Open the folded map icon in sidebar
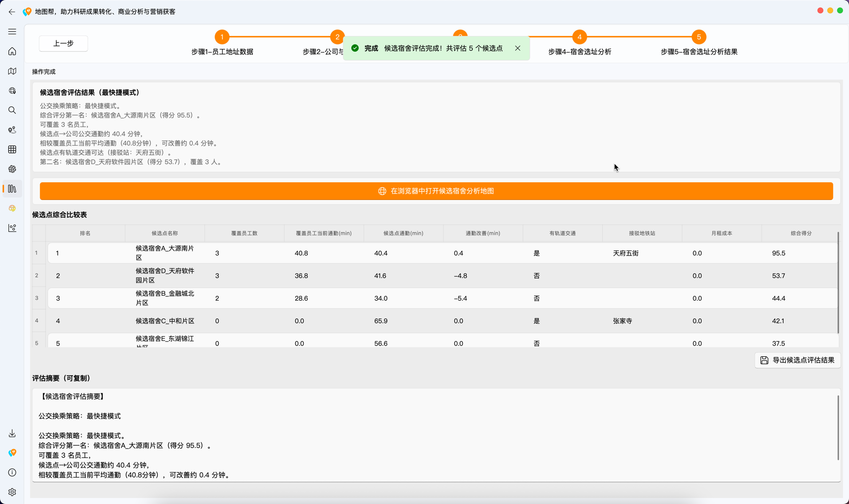Image resolution: width=849 pixels, height=504 pixels. coord(12,71)
